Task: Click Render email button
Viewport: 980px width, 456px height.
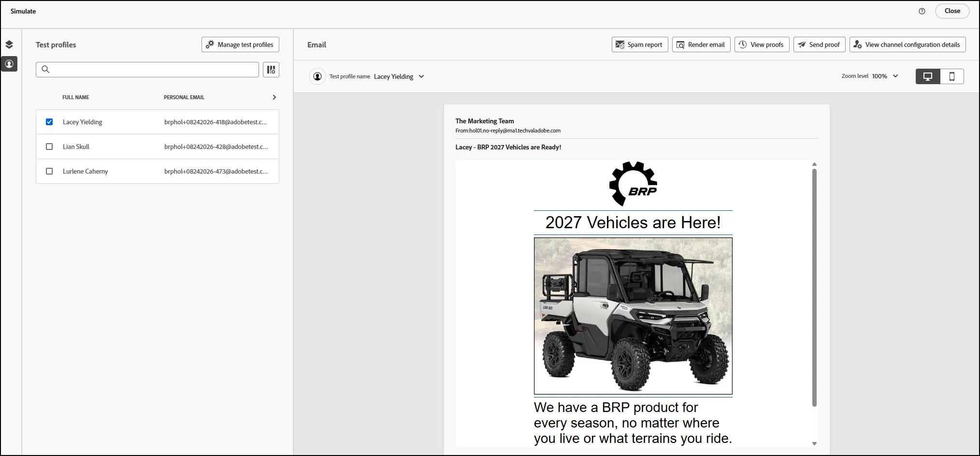Action: 701,44
